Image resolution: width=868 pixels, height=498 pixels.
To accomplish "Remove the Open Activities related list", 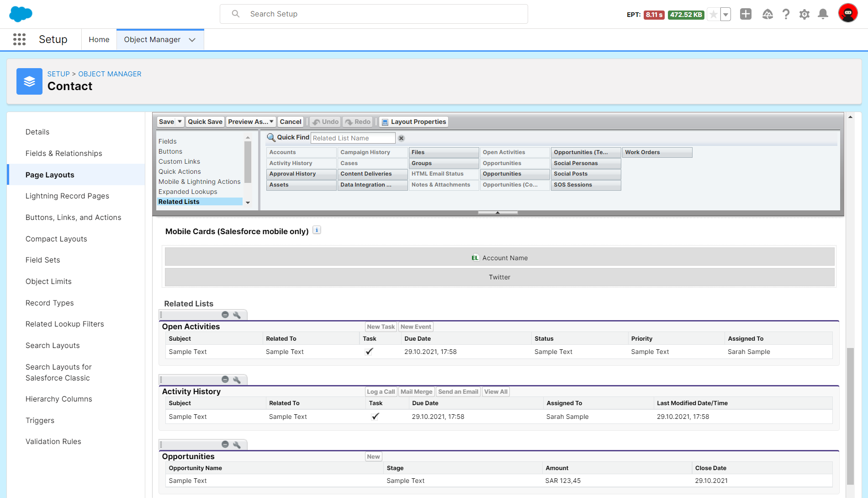I will pyautogui.click(x=225, y=315).
